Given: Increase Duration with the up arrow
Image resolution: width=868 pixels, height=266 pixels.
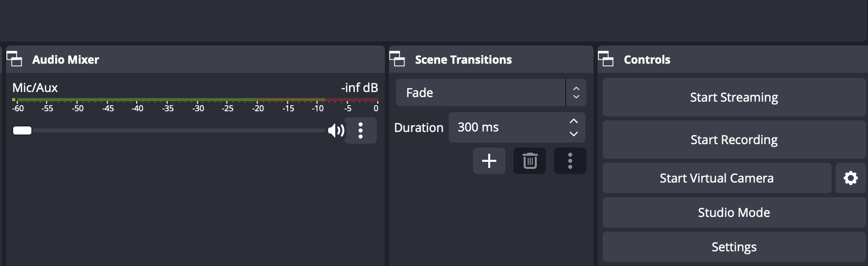Looking at the screenshot, I should click(573, 121).
